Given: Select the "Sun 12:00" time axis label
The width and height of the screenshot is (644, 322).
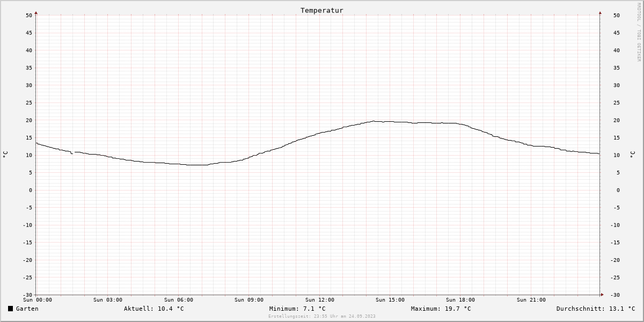Looking at the screenshot, I should 320,300.
